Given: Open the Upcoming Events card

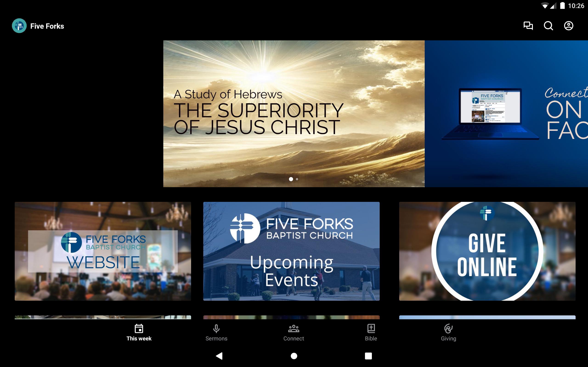Looking at the screenshot, I should click(291, 251).
